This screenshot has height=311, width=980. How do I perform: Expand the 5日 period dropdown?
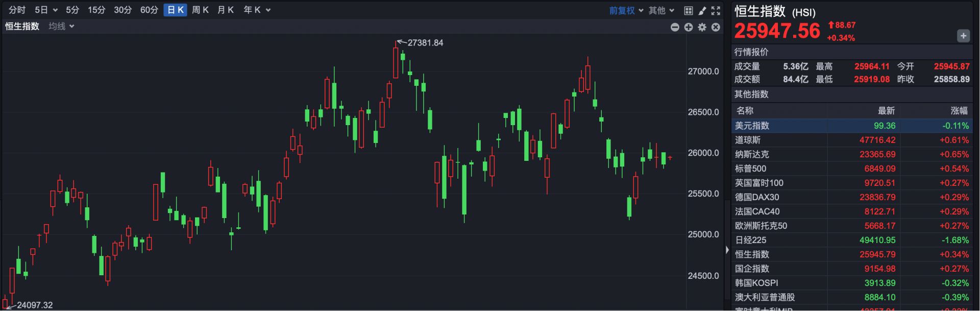[x=46, y=10]
